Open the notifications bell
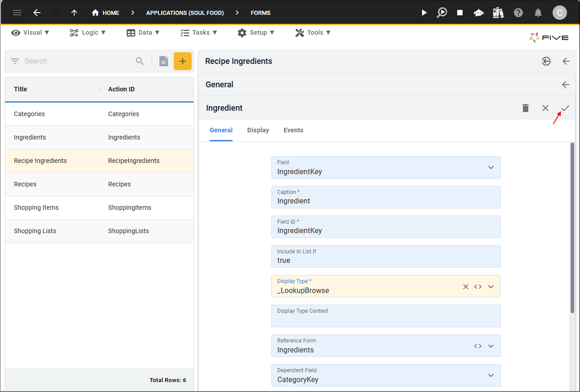 538,13
